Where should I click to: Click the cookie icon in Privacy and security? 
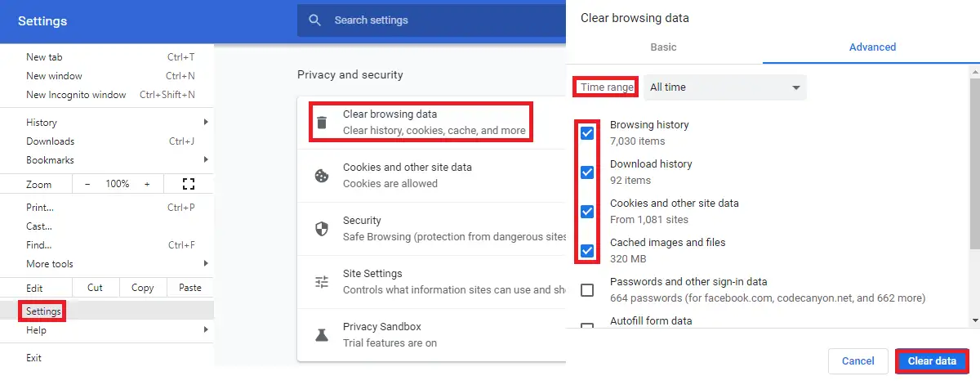pyautogui.click(x=322, y=176)
